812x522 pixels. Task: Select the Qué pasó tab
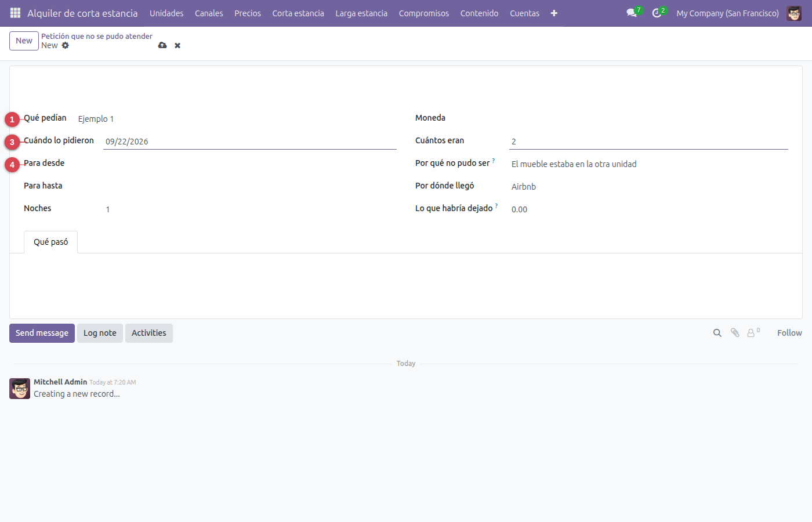click(x=51, y=242)
